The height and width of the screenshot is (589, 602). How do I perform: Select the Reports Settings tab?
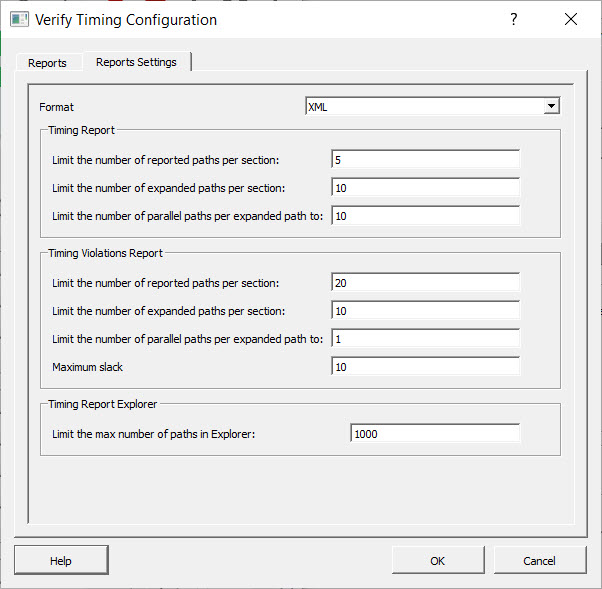point(136,62)
